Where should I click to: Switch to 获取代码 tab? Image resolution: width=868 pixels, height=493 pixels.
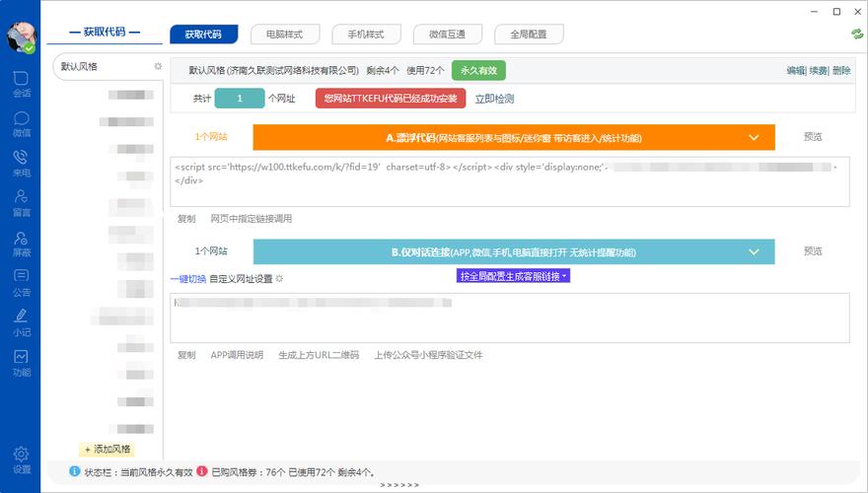[x=204, y=35]
